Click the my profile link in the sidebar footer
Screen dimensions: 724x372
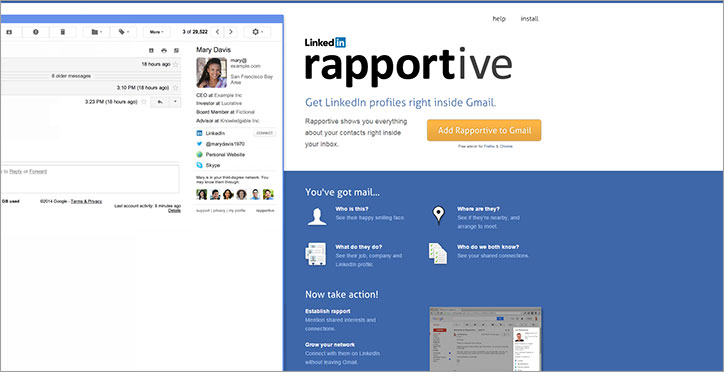[237, 210]
